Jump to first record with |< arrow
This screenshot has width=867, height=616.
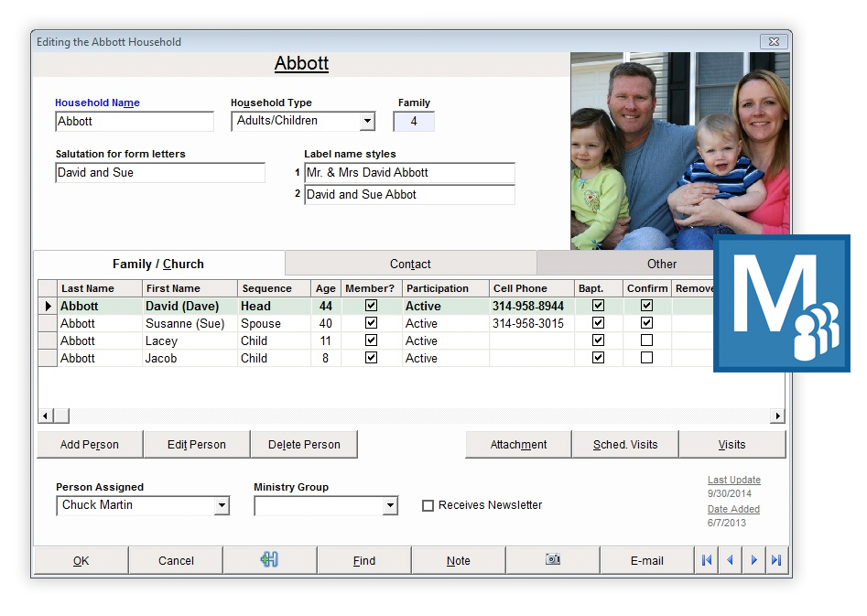pyautogui.click(x=706, y=560)
